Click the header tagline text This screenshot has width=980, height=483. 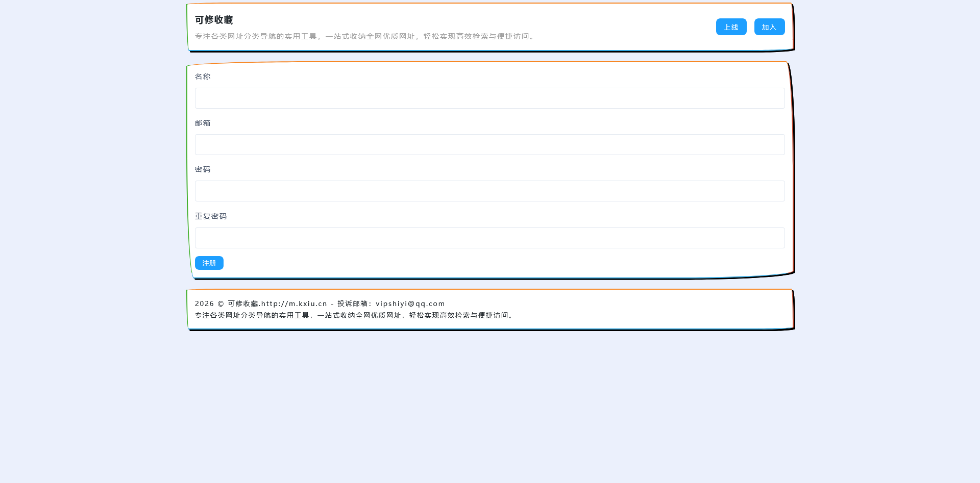tap(364, 36)
